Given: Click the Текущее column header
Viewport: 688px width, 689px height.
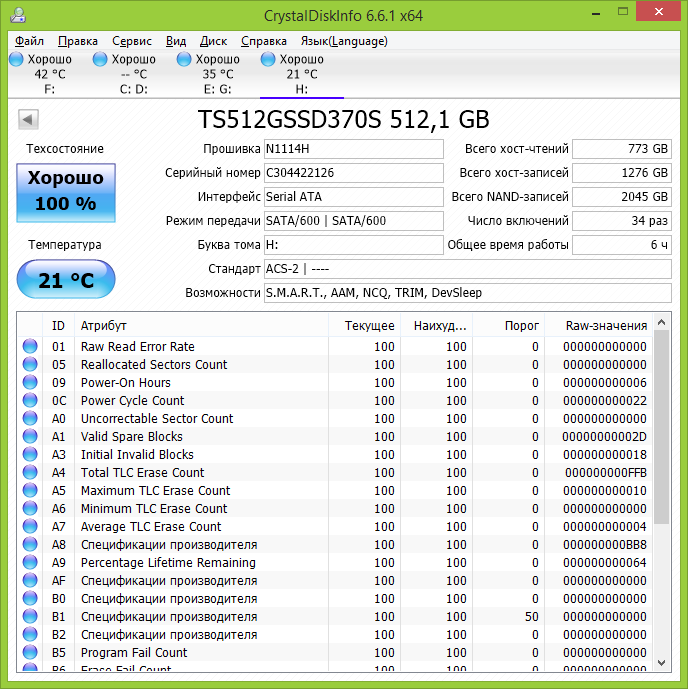Looking at the screenshot, I should (x=364, y=326).
